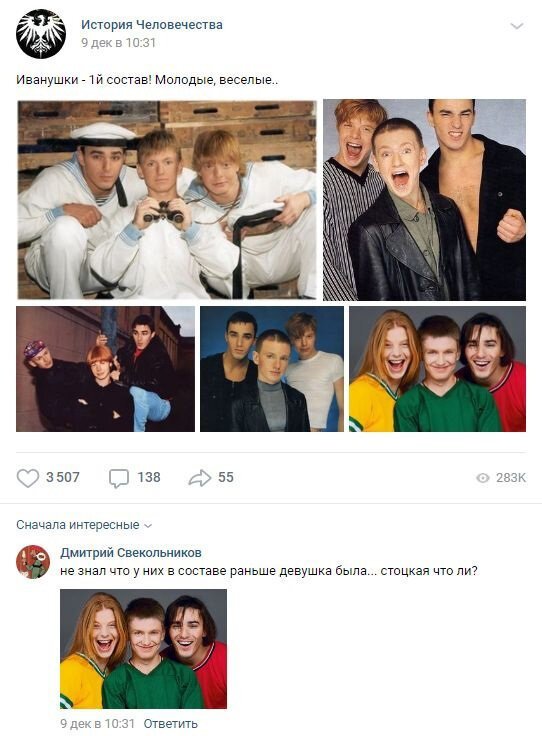Share the post using the arrow icon
This screenshot has width=542, height=736.
[x=200, y=478]
